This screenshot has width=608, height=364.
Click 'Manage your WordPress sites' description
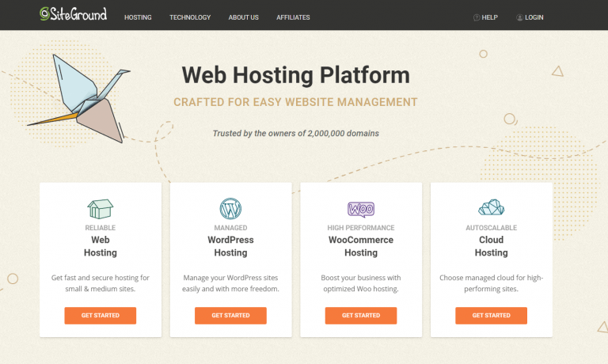click(x=230, y=283)
